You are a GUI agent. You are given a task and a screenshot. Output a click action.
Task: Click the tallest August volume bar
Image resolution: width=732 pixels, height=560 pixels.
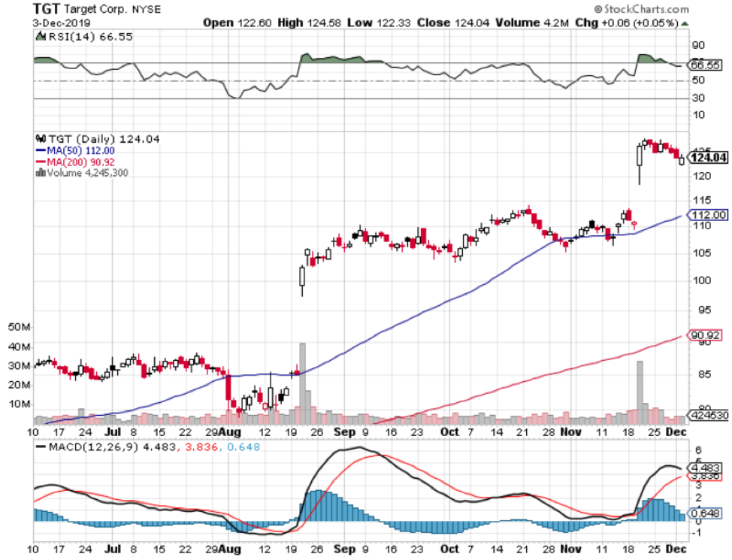click(x=303, y=383)
